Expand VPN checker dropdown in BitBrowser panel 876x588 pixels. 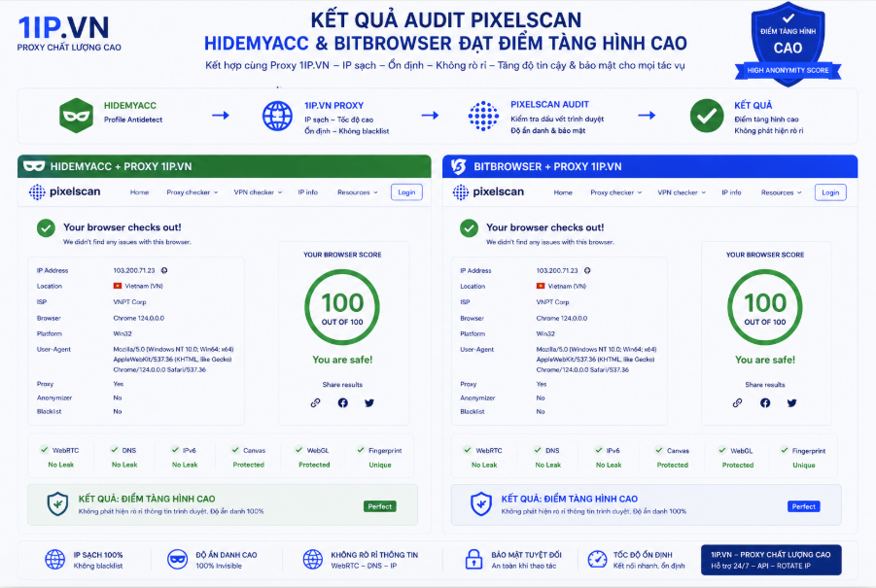[682, 192]
